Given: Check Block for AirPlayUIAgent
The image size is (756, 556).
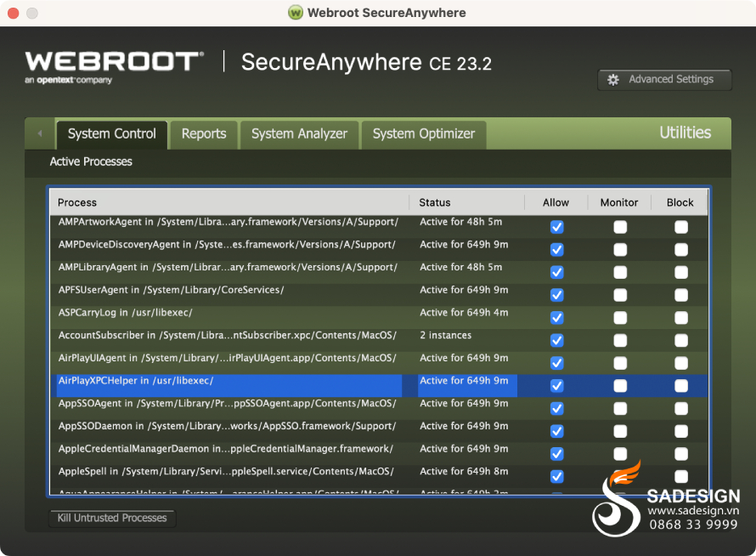Looking at the screenshot, I should pyautogui.click(x=681, y=363).
